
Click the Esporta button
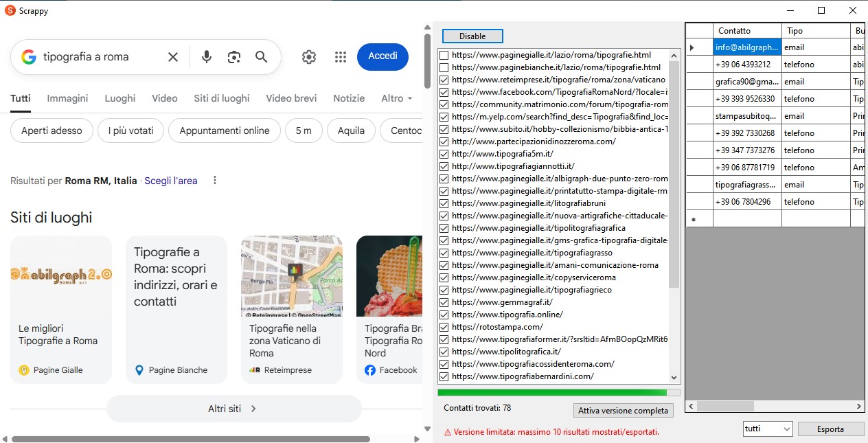[x=830, y=428]
